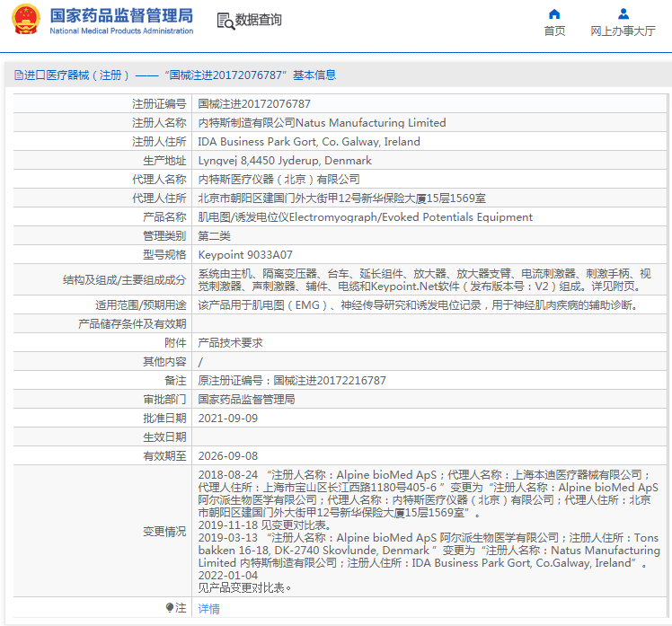Click the 网上办事大厅 person icon
The image size is (672, 626).
tap(623, 13)
